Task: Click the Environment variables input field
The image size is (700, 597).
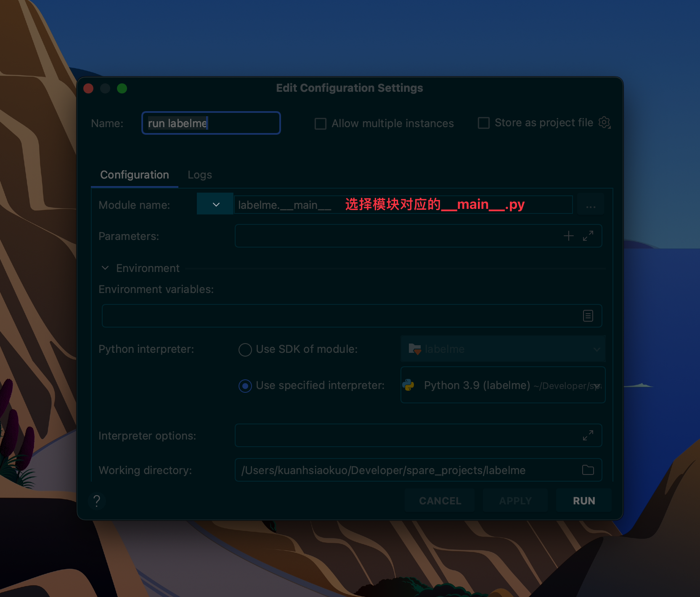Action: tap(352, 316)
